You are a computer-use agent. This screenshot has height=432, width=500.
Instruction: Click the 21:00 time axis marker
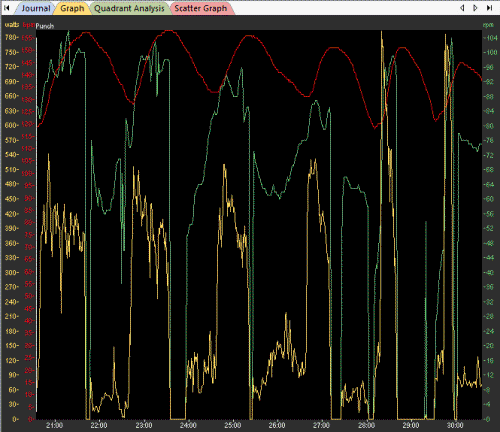[54, 425]
